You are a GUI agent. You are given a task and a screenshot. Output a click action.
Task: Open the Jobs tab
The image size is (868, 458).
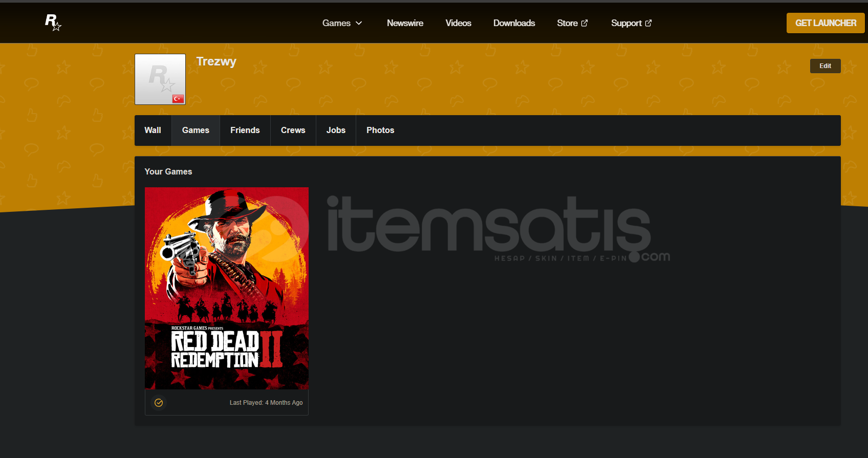coord(336,130)
